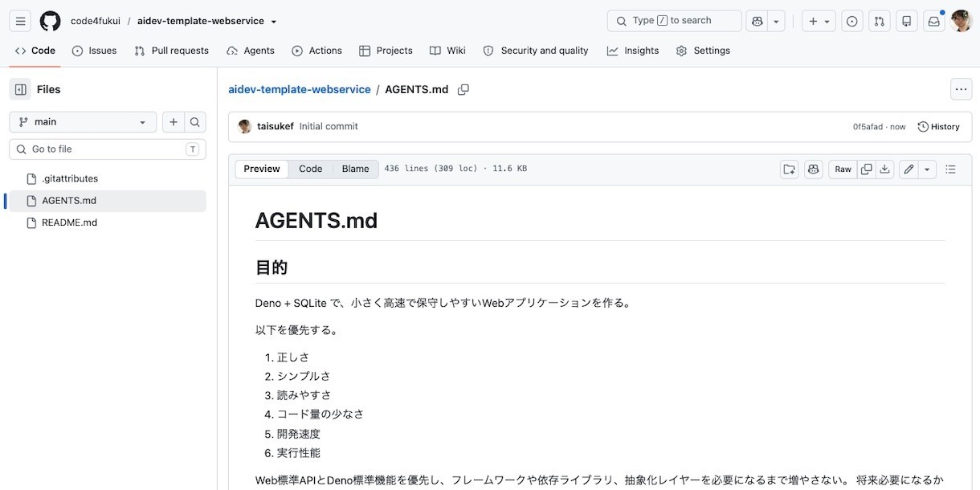Open the global navigation hamburger menu
This screenshot has width=980, height=490.
click(x=21, y=21)
